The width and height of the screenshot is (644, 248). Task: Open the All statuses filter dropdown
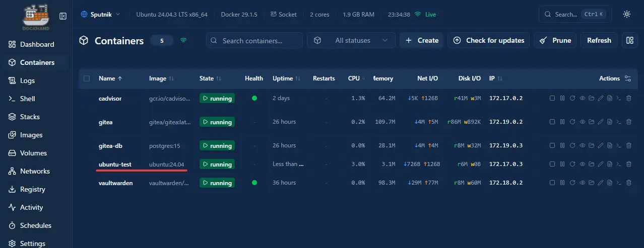coord(351,40)
